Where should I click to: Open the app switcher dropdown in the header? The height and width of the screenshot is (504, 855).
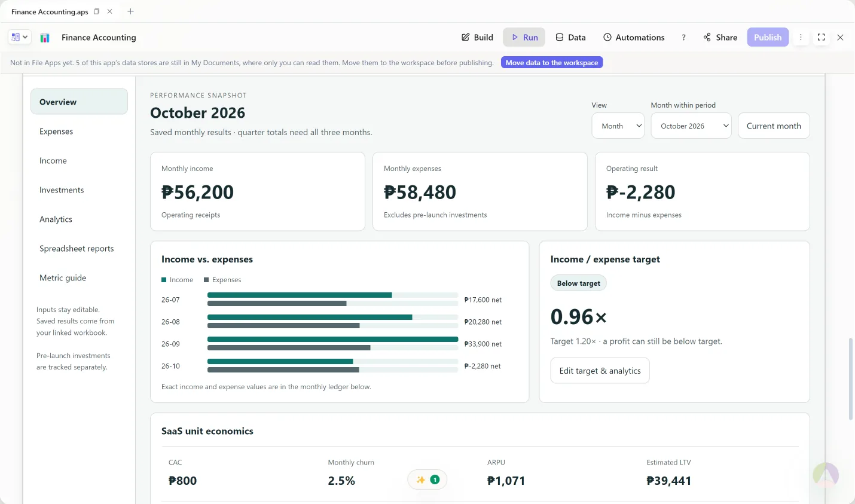click(19, 37)
